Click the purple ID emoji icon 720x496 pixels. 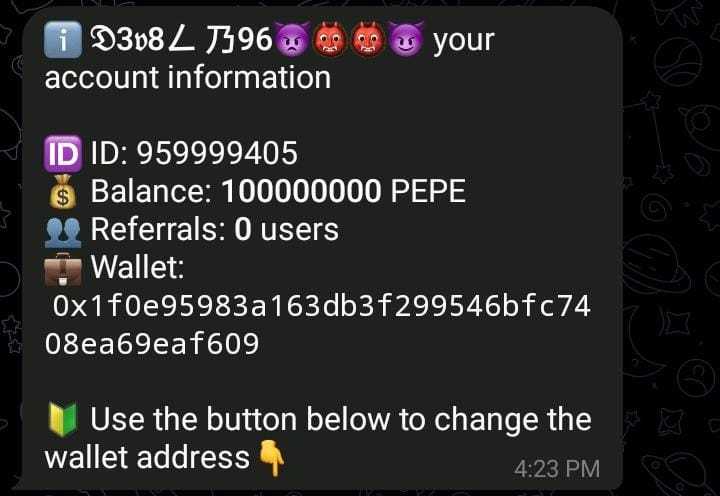pyautogui.click(x=63, y=153)
